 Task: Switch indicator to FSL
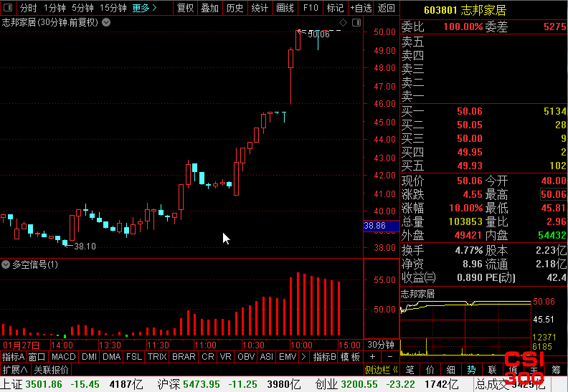pos(134,357)
